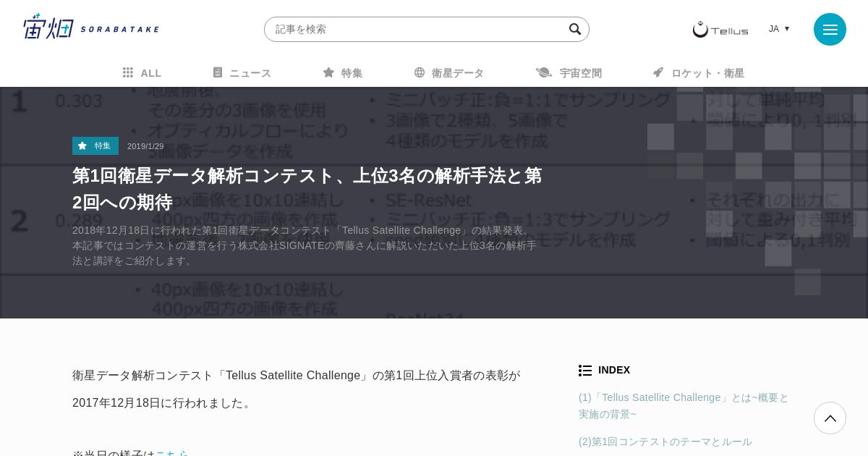Click the 特集 category badge on the article
Viewport: 868px width, 456px height.
[95, 145]
